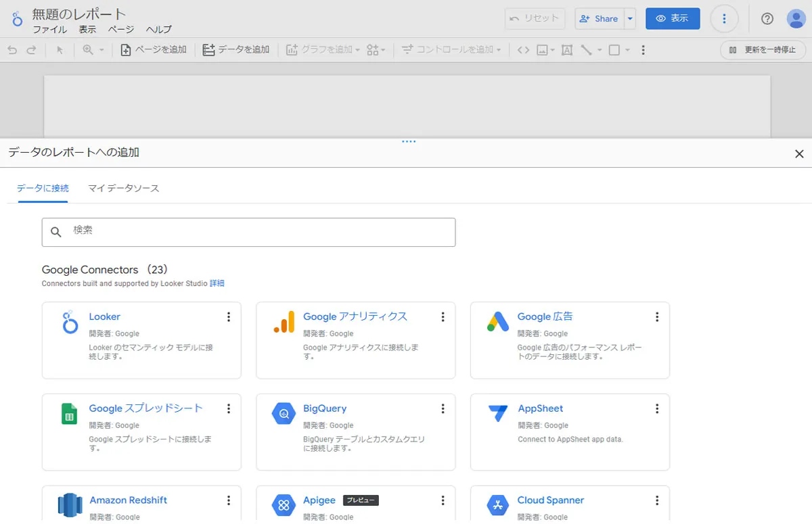The height and width of the screenshot is (524, 812).
Task: Open the help question mark icon
Action: click(767, 19)
